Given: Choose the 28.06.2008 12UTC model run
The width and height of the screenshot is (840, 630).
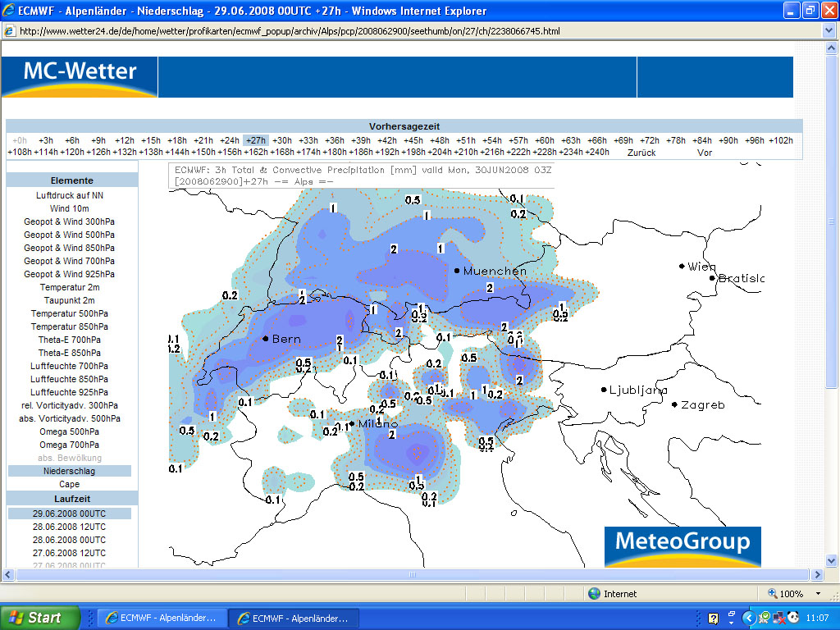Looking at the screenshot, I should coord(70,527).
